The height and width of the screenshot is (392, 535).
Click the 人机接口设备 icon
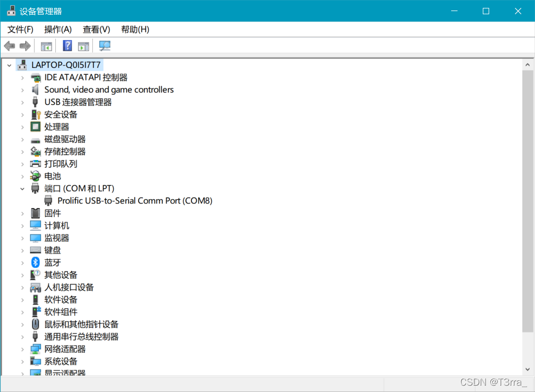(x=35, y=288)
